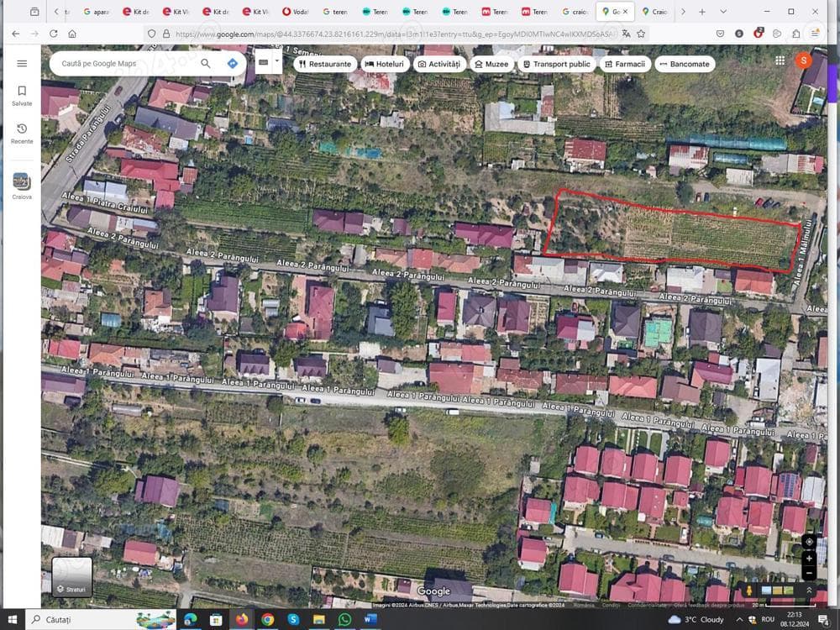Center map on my location

point(809,541)
